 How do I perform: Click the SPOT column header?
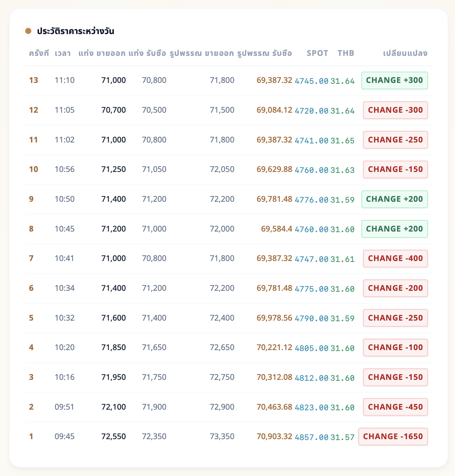click(317, 53)
